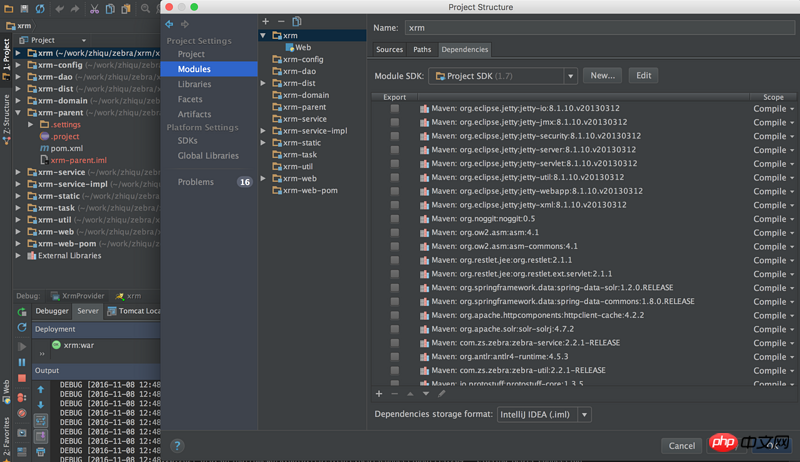
Task: Switch to the Sources tab
Action: pos(389,49)
